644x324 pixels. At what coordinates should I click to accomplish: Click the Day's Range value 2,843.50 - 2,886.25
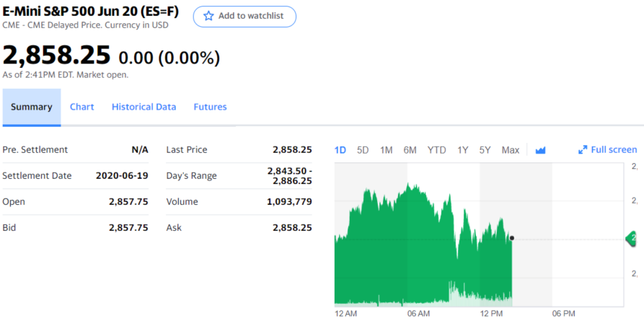(x=290, y=175)
